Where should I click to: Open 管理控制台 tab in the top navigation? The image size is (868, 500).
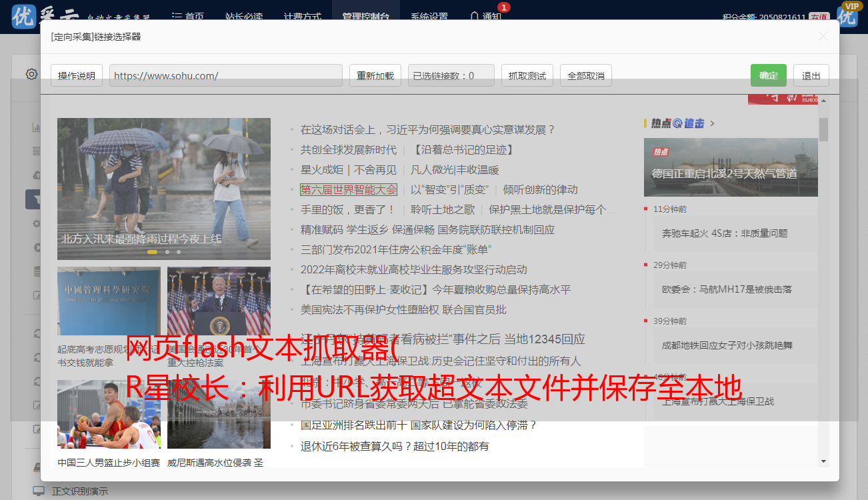coord(366,16)
